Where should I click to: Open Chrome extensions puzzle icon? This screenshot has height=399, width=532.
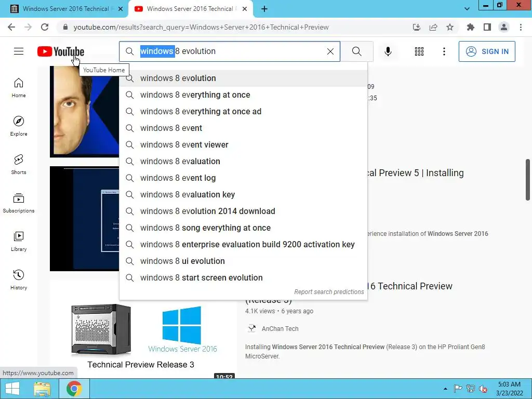tap(470, 27)
